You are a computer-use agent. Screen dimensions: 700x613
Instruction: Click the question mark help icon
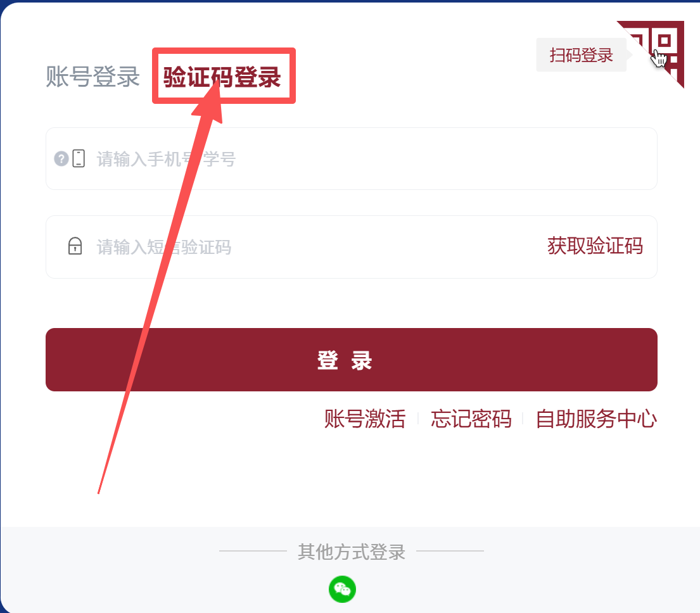(x=61, y=158)
